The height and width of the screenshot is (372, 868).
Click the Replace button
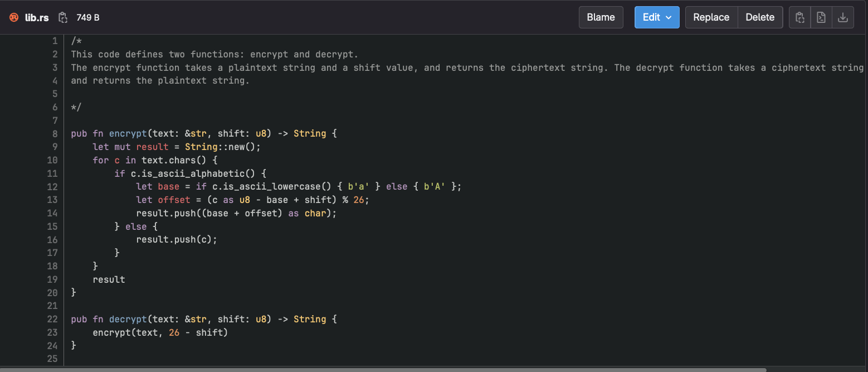pos(711,17)
